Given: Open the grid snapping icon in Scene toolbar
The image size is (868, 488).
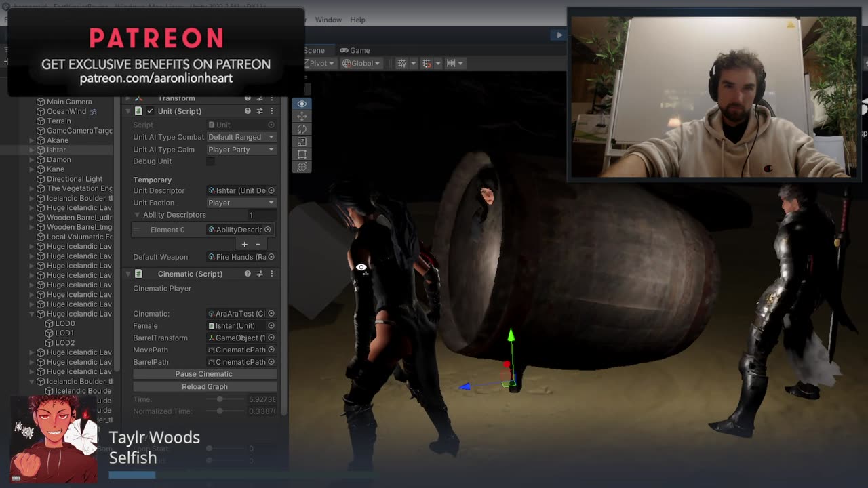Looking at the screenshot, I should tap(402, 63).
